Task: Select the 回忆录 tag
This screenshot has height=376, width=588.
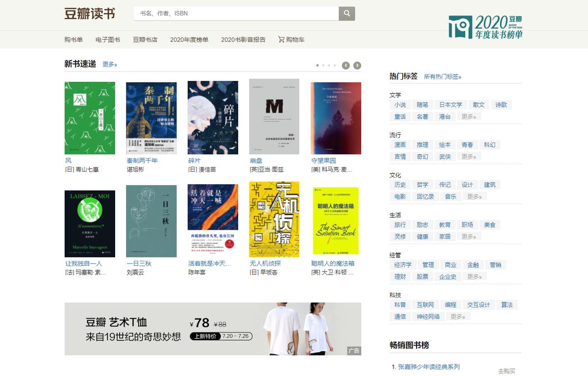Action: (x=425, y=197)
